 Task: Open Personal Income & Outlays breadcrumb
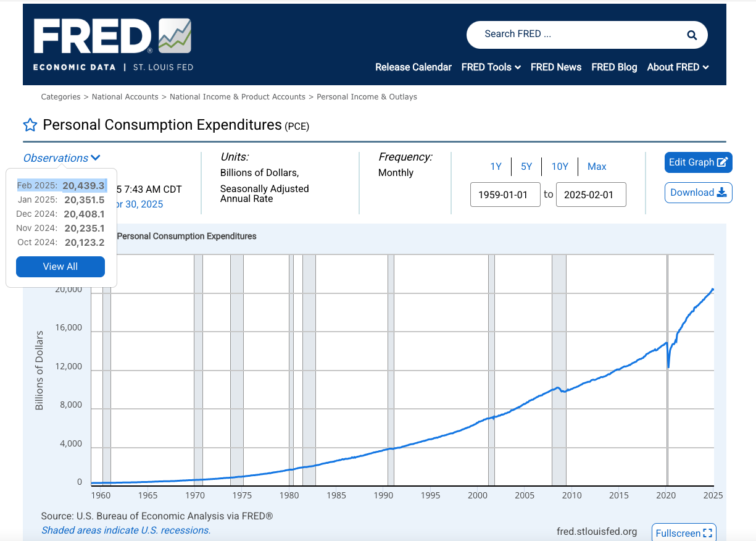point(367,97)
